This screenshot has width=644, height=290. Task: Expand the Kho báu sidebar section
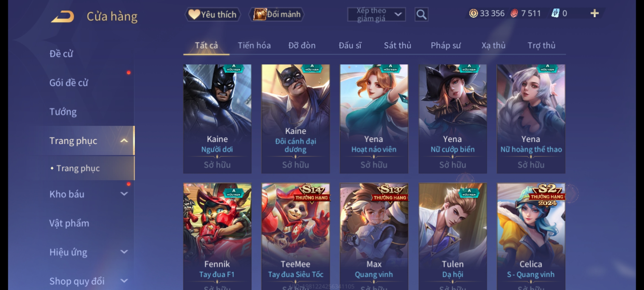click(124, 194)
